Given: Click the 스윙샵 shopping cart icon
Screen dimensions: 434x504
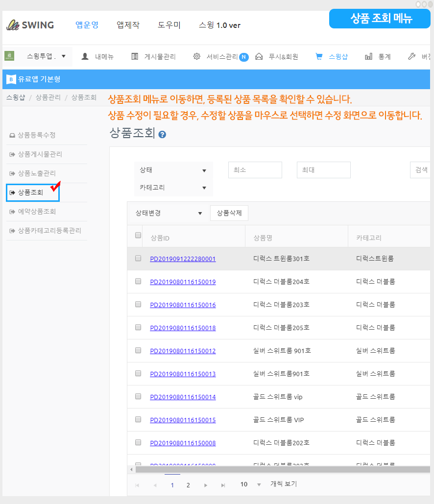Looking at the screenshot, I should (x=319, y=56).
